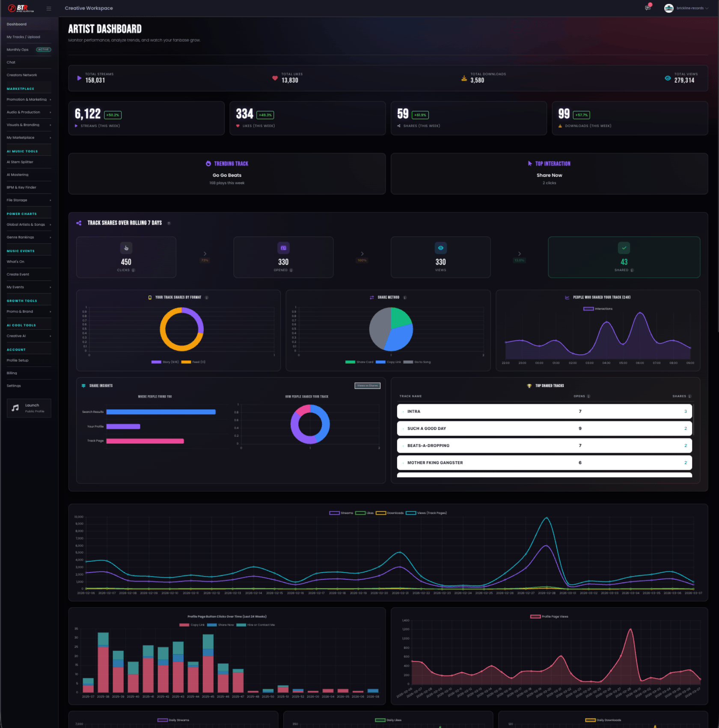Click the Trending Track Go Go Beats card
This screenshot has width=719, height=728.
pos(227,173)
